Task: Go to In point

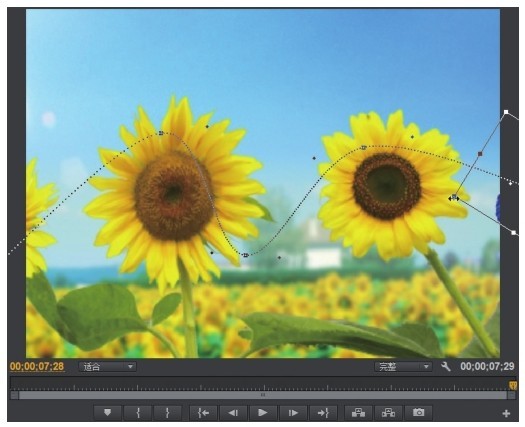Action: tap(203, 412)
